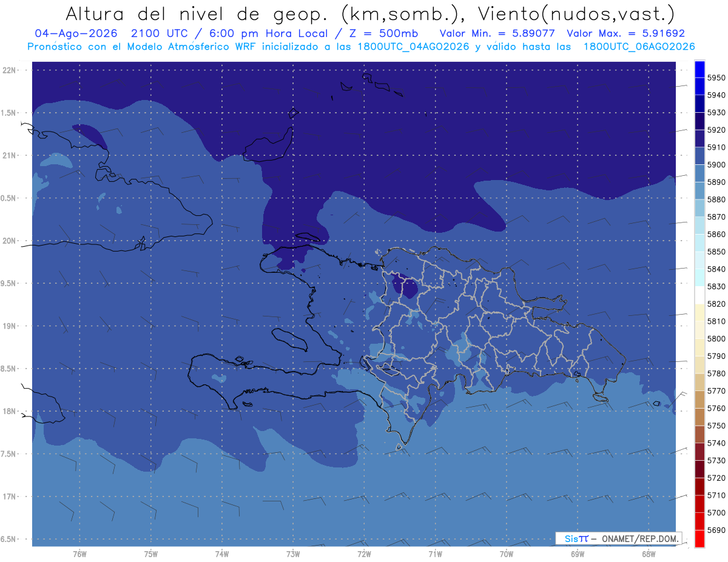Viewport: 728px width, 562px height.
Task: Click the '5950' colorbar value
Action: 716,78
